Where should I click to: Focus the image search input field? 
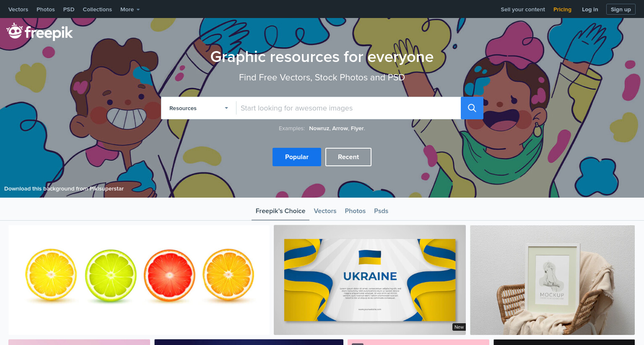(x=348, y=108)
